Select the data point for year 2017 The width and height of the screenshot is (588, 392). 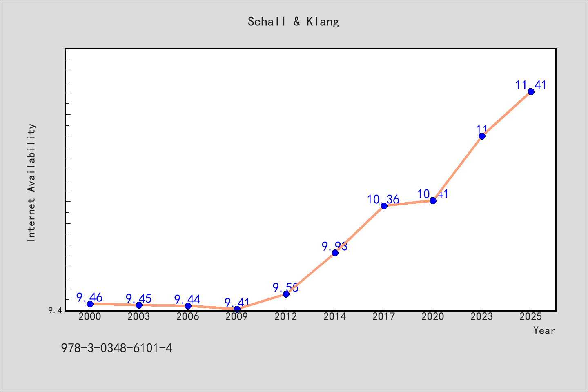(384, 206)
